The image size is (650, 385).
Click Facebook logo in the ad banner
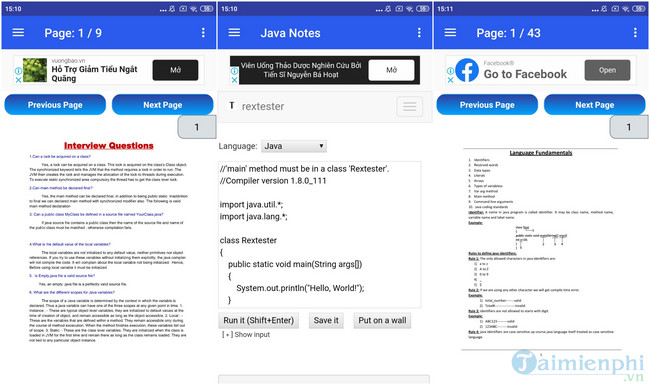pyautogui.click(x=467, y=70)
